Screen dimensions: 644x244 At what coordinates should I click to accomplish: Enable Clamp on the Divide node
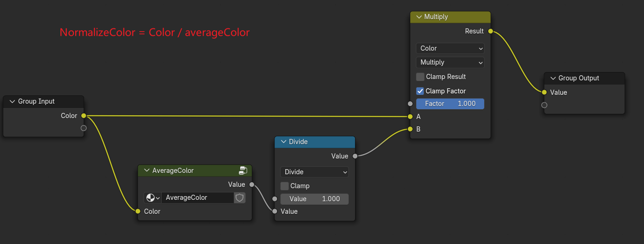click(285, 186)
